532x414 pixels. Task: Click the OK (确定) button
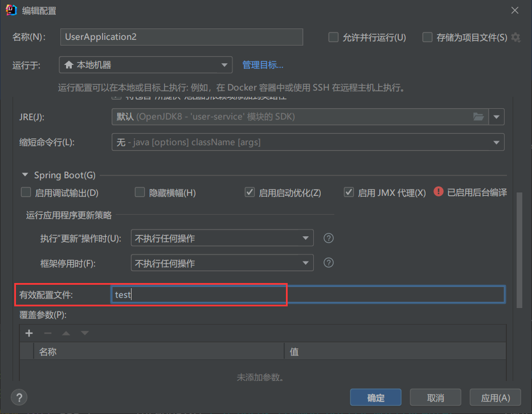coord(375,397)
